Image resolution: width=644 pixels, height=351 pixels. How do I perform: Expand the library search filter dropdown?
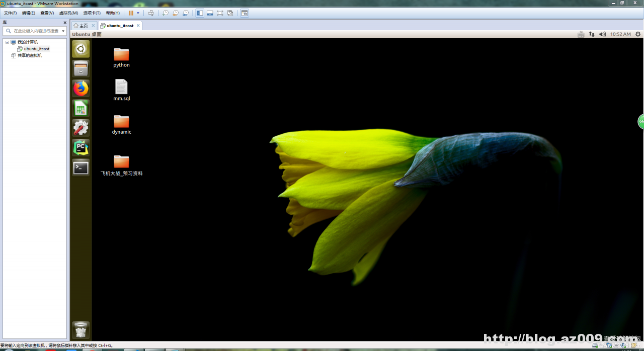[x=63, y=31]
